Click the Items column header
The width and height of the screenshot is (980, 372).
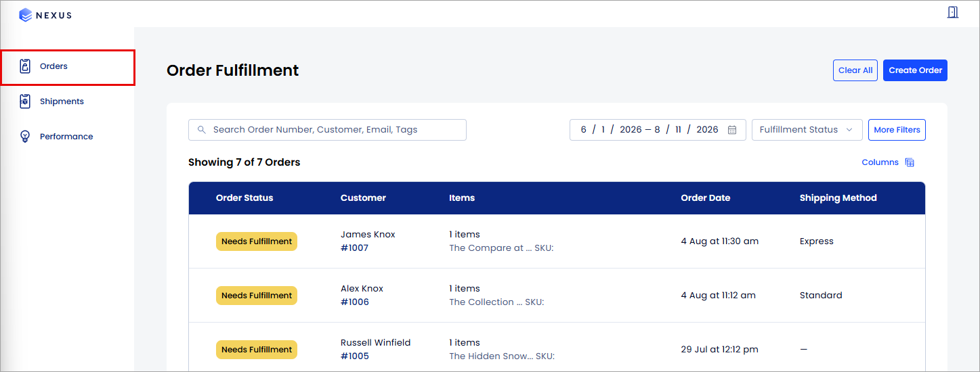tap(462, 198)
